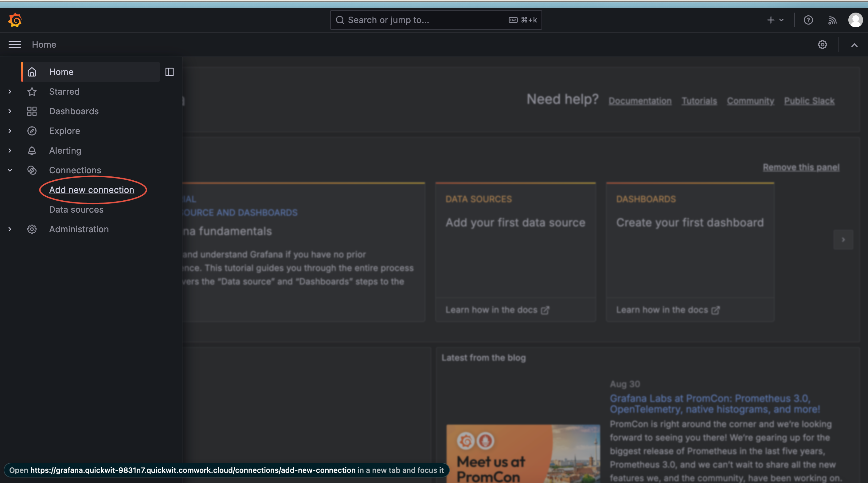This screenshot has width=868, height=483.
Task: Click external link icon in Data Sources card
Action: point(545,310)
